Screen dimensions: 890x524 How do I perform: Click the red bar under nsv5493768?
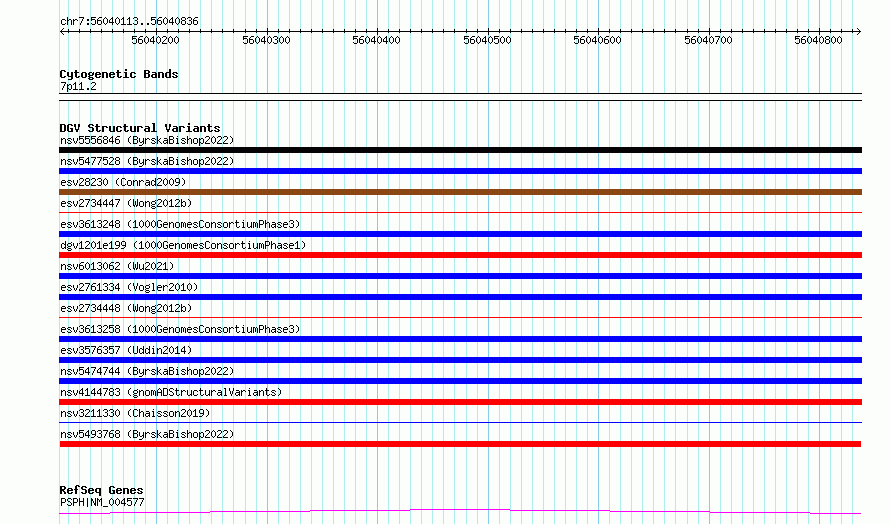tap(460, 444)
